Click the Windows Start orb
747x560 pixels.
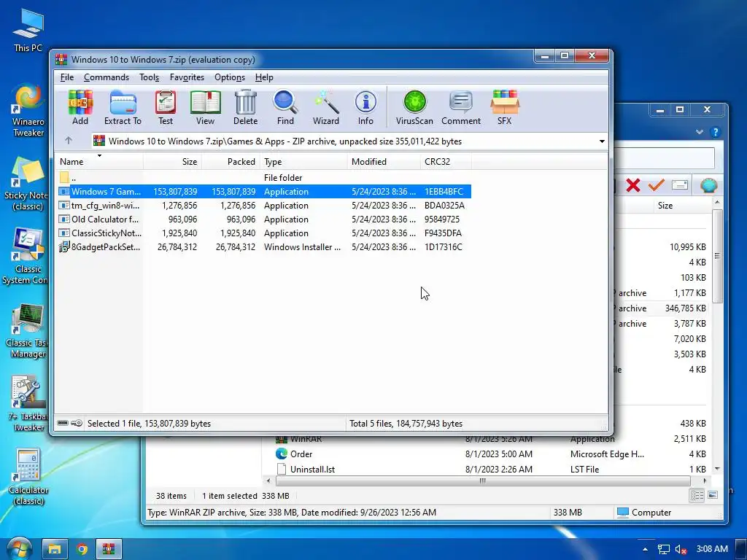click(x=18, y=548)
